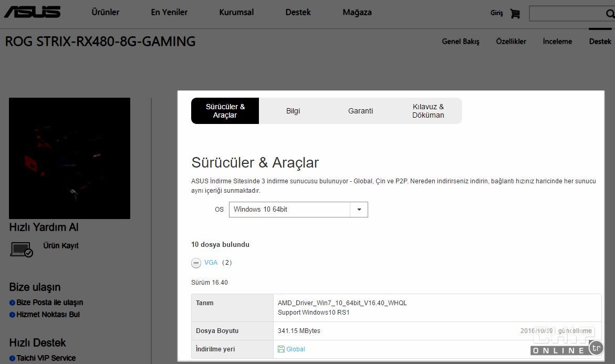This screenshot has width=615, height=364.
Task: Collapse the VGA section
Action: (x=196, y=263)
